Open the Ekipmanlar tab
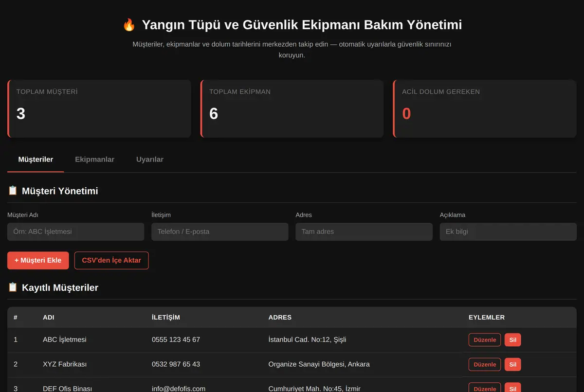The width and height of the screenshot is (584, 392). click(x=94, y=160)
